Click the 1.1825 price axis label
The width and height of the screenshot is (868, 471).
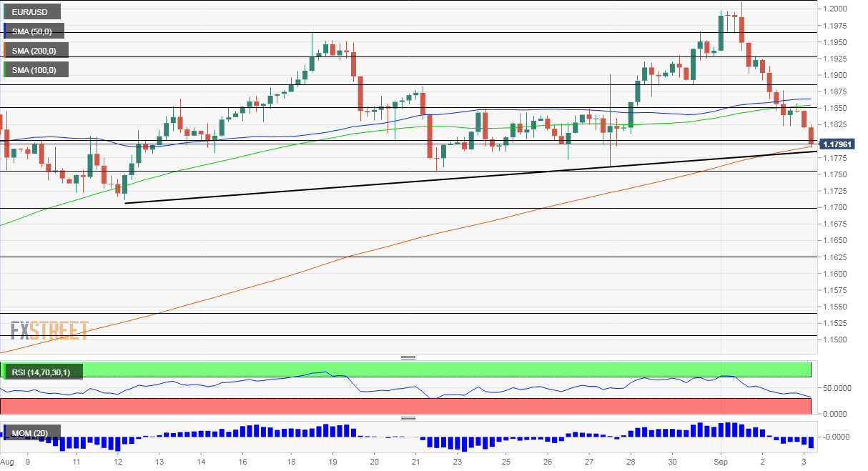tap(835, 125)
